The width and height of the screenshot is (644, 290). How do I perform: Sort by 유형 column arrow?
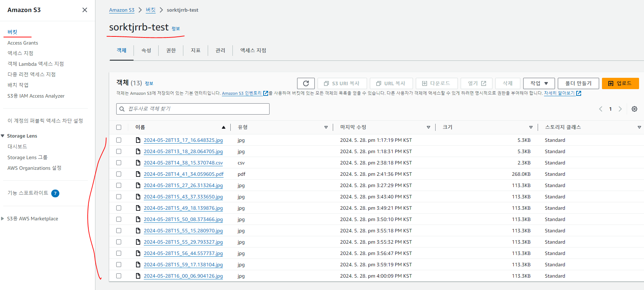pos(326,127)
